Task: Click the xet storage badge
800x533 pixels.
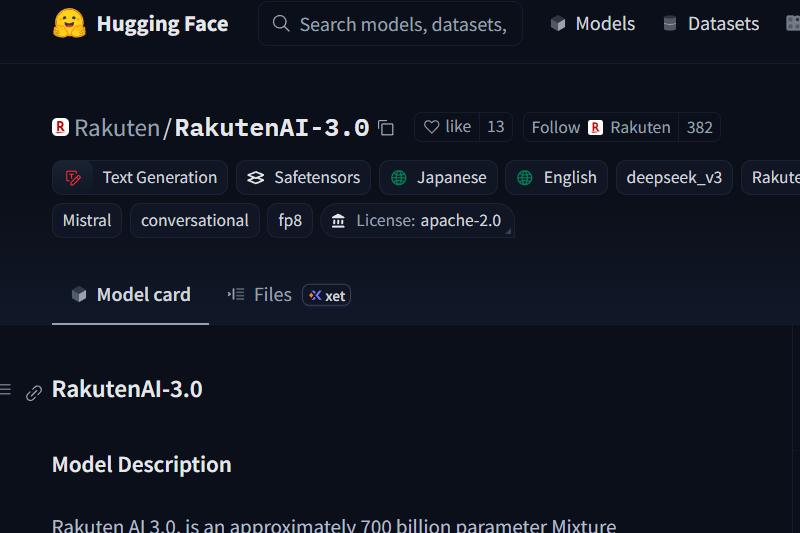Action: (327, 295)
